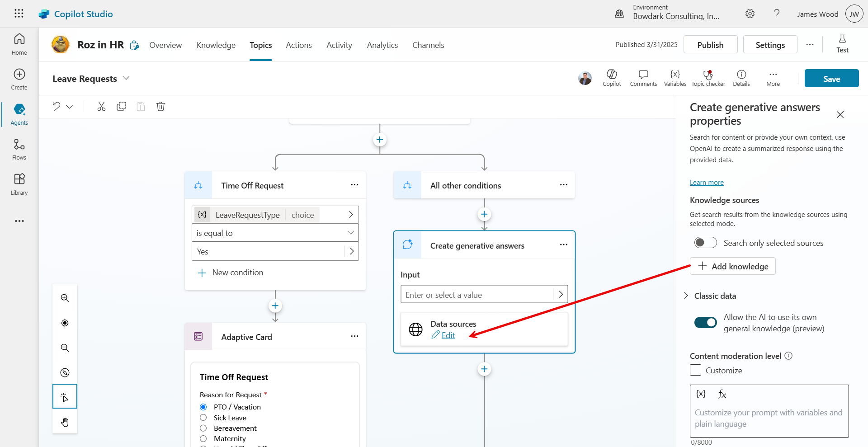Viewport: 868px width, 447px height.
Task: Run the Topic checker
Action: point(708,78)
